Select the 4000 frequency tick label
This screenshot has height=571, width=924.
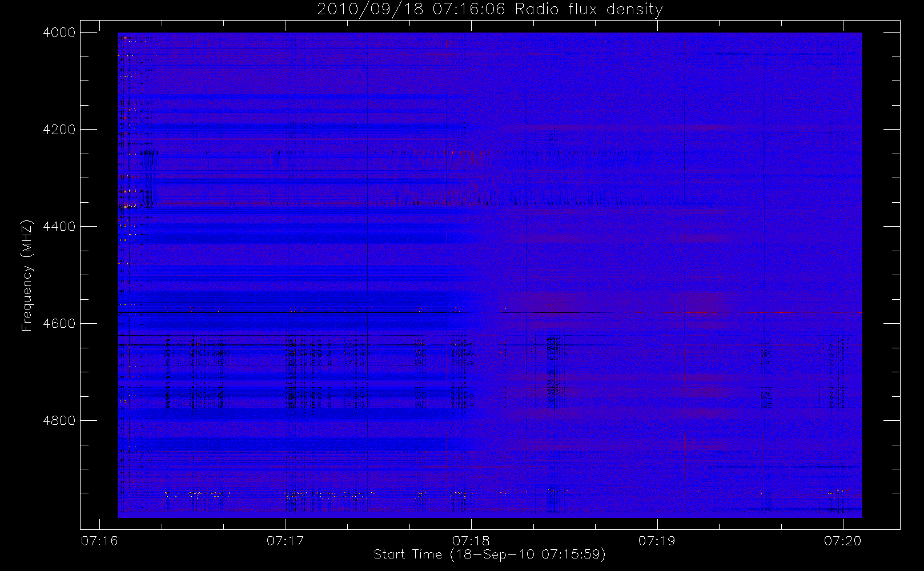tap(59, 33)
